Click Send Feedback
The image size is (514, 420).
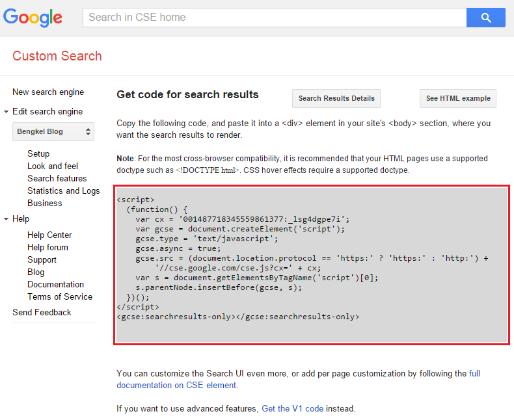coord(42,313)
